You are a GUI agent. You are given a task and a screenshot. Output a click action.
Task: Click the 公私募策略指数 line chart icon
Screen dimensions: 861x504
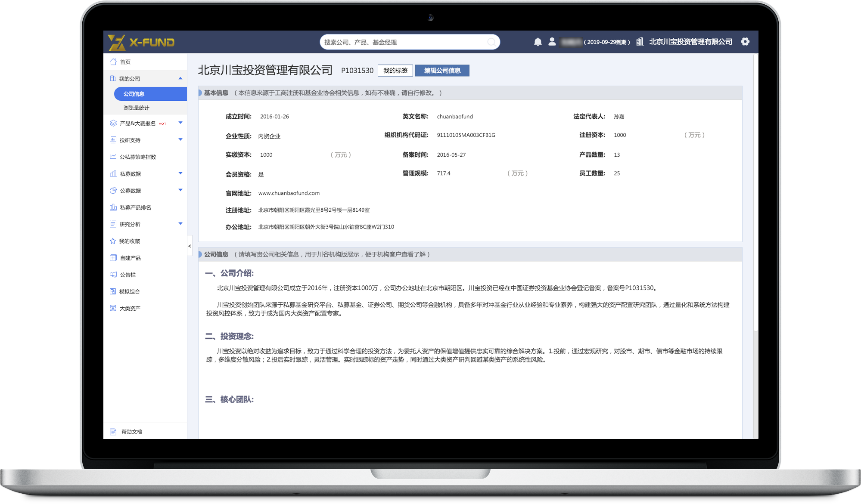(x=113, y=157)
